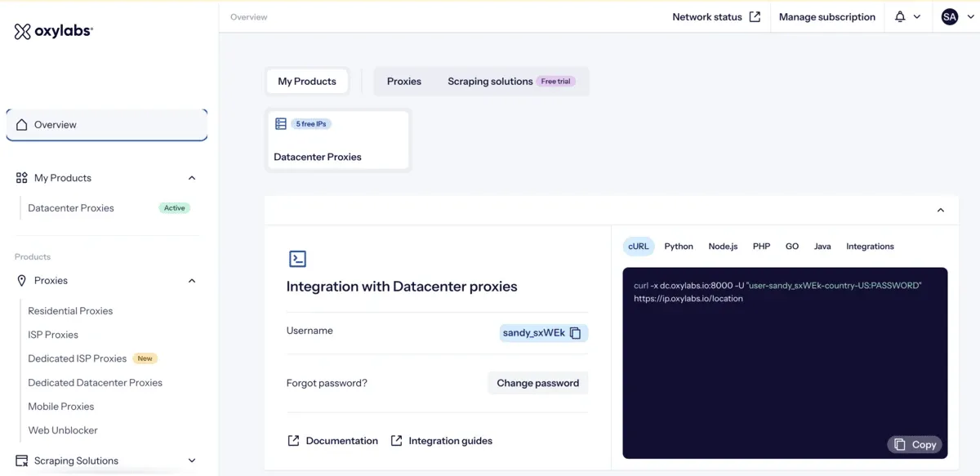This screenshot has height=476, width=980.
Task: Click the Change password button
Action: [538, 383]
